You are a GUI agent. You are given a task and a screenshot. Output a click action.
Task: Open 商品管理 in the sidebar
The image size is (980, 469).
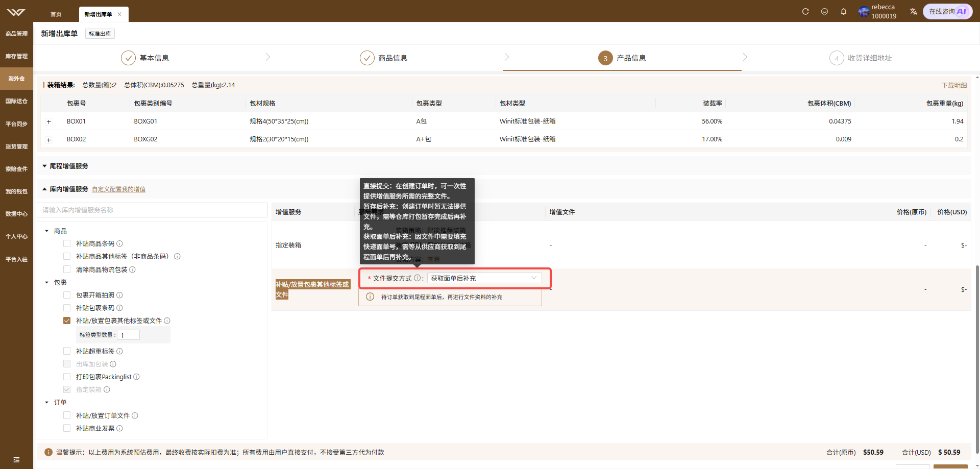click(16, 34)
